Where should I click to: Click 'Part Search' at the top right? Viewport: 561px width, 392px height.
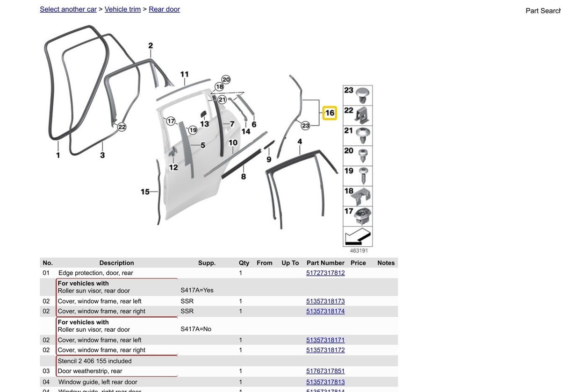(543, 11)
